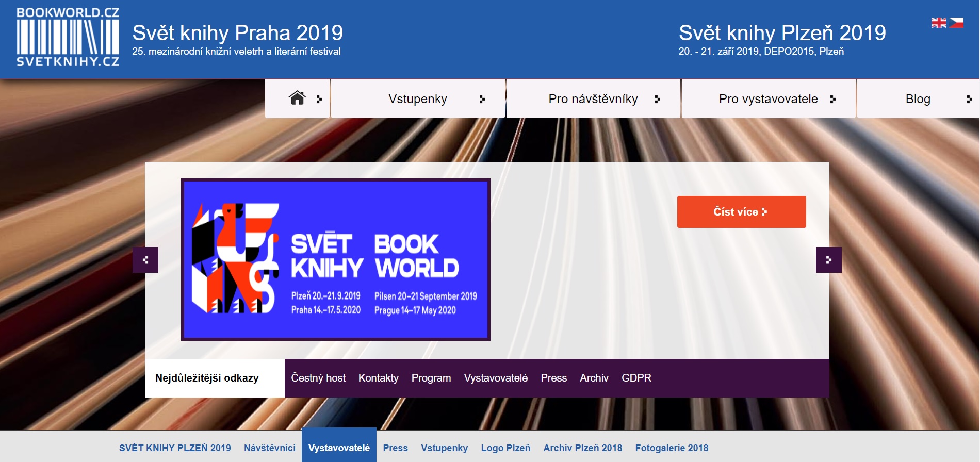Click the Bookworld.cz barcode logo
Image resolution: width=980 pixels, height=462 pixels.
pyautogui.click(x=68, y=37)
